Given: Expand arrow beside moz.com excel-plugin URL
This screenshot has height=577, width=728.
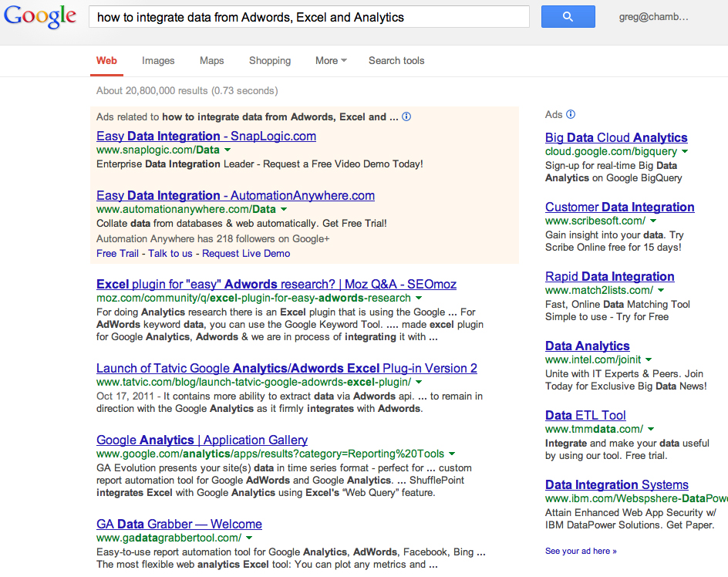Looking at the screenshot, I should point(418,299).
